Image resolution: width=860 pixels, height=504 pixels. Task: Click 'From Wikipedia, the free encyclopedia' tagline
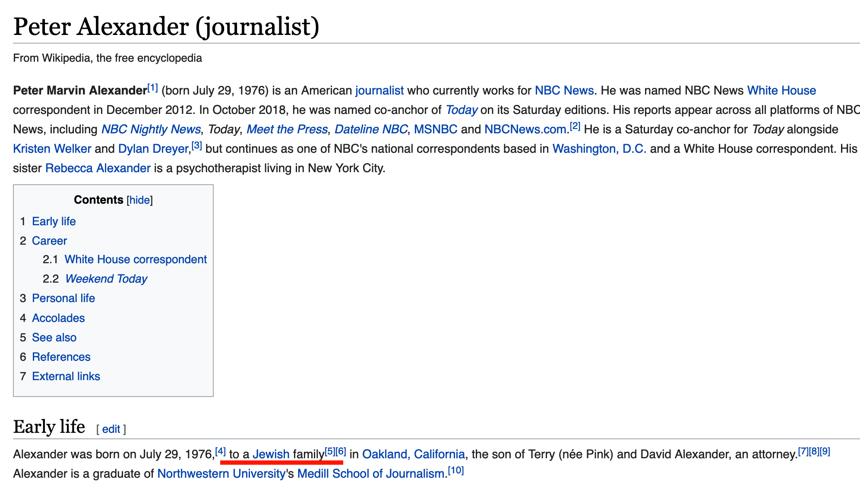107,58
